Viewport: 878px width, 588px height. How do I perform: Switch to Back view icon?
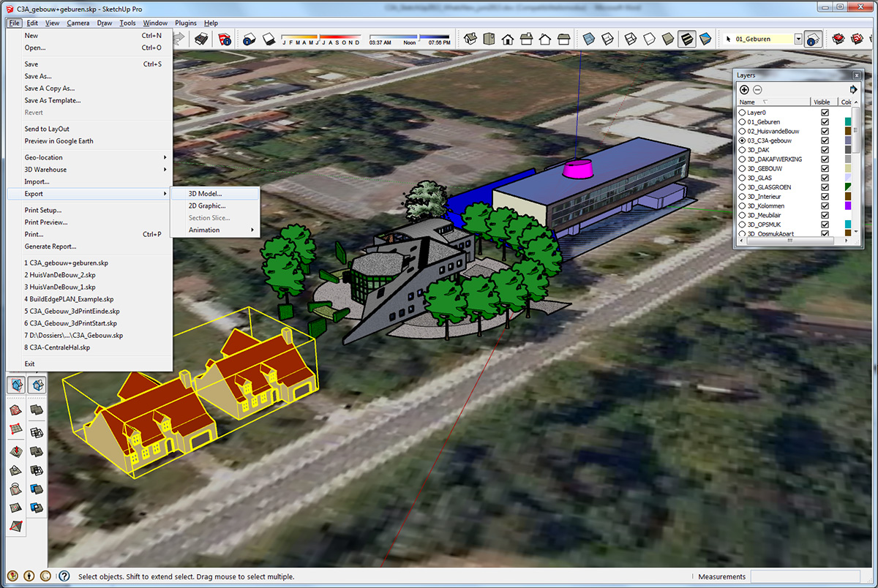(x=544, y=39)
